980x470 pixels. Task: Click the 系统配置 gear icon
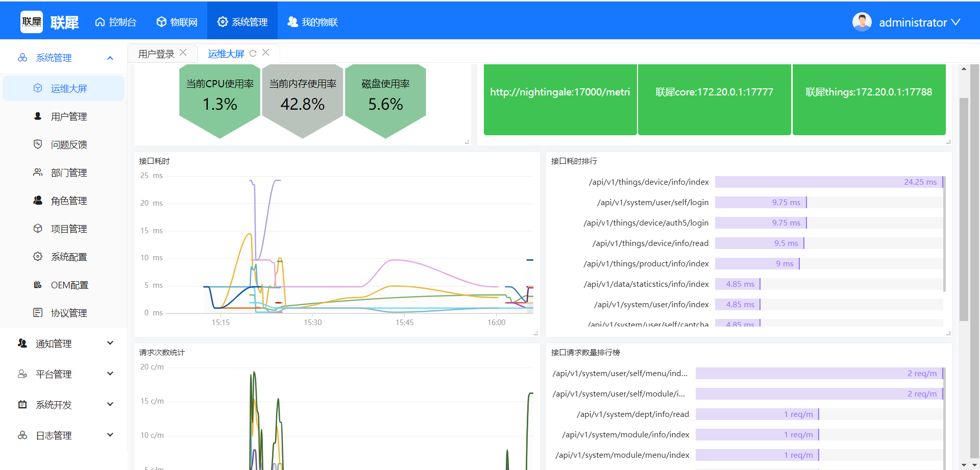[x=38, y=257]
